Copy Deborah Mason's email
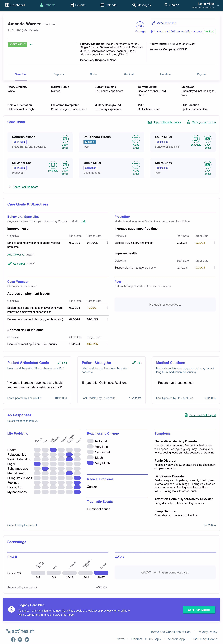Viewport: 223px width, 644px height. point(65,139)
